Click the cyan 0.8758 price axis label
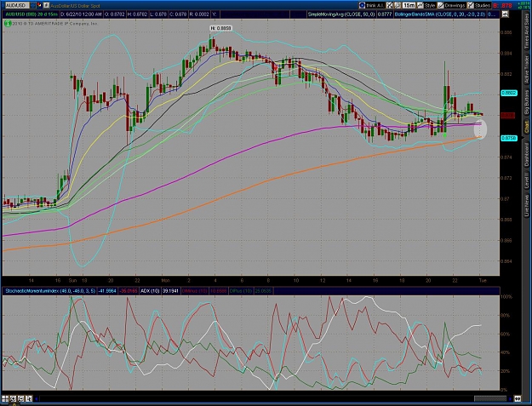The height and width of the screenshot is (406, 532). (x=508, y=138)
